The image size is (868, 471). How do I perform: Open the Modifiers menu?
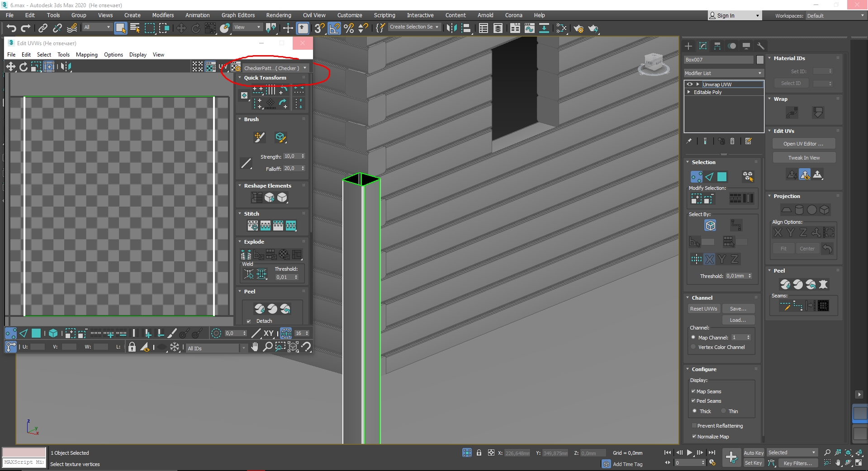[x=163, y=15]
